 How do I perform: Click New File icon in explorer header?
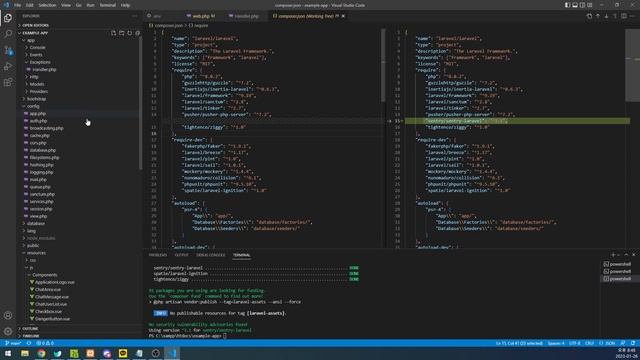[x=113, y=33]
